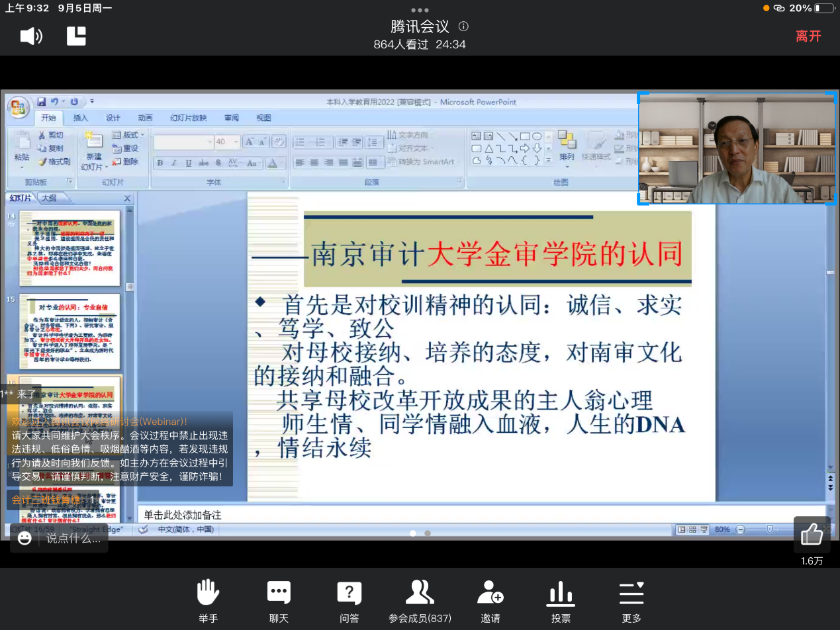
Task: Toggle bold formatting in PowerPoint ribbon
Action: tap(160, 163)
